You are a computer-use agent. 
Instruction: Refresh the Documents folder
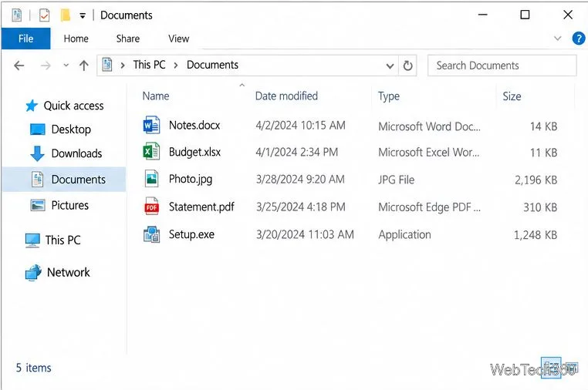pyautogui.click(x=407, y=66)
